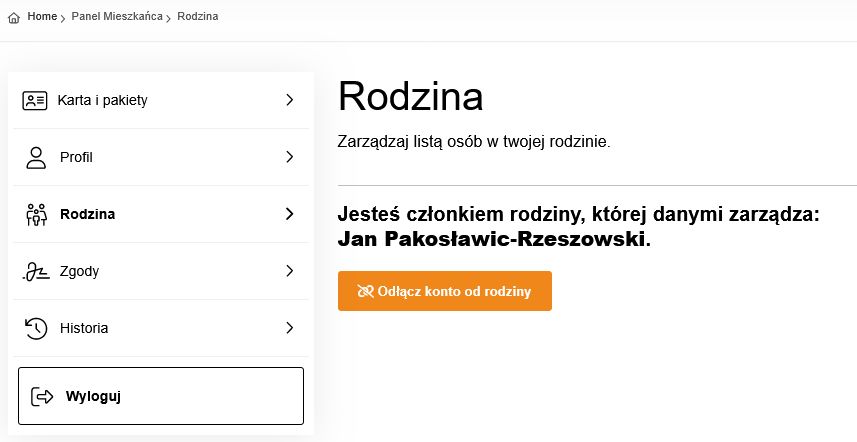Click the logout arrow icon in Wyloguj
Screen dimensions: 857x442
click(42, 397)
